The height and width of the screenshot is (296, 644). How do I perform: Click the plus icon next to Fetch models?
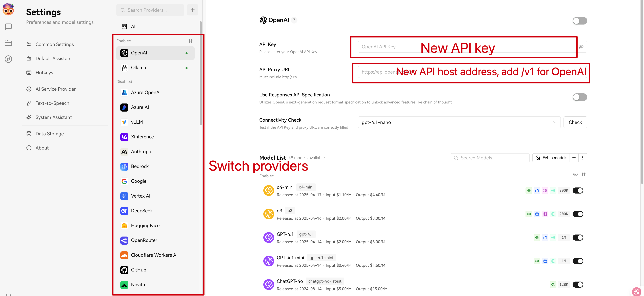tap(574, 158)
